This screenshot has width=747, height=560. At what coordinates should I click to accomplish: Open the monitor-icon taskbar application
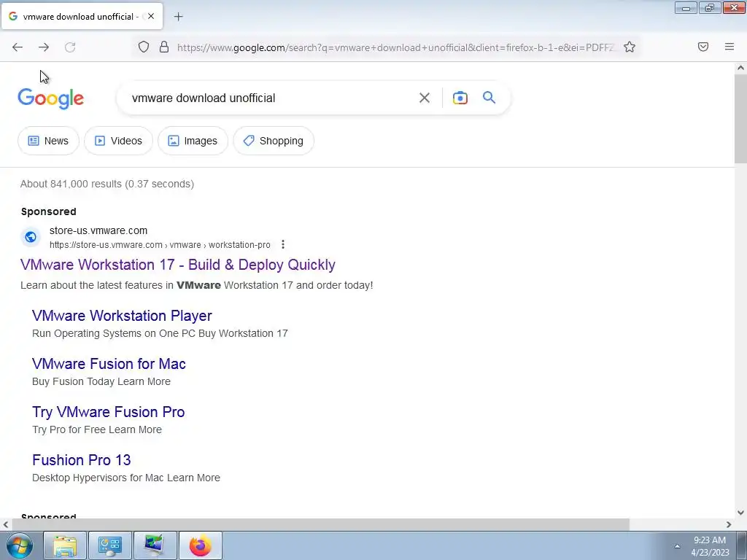pyautogui.click(x=155, y=545)
